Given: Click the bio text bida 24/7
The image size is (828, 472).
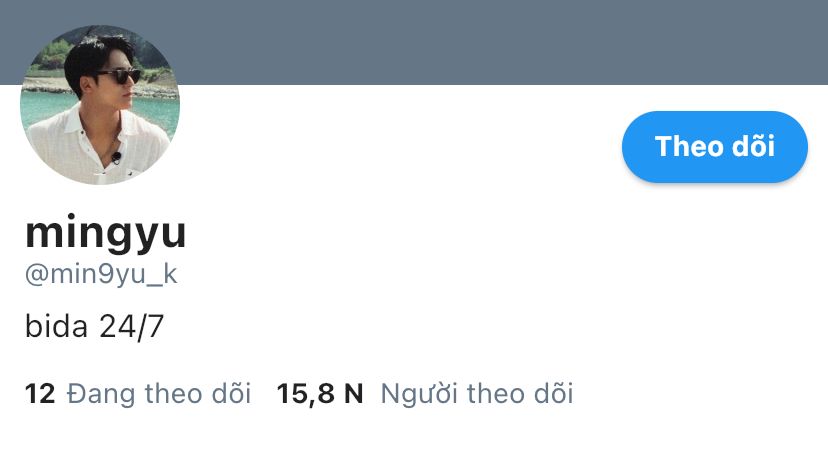Looking at the screenshot, I should pos(95,327).
